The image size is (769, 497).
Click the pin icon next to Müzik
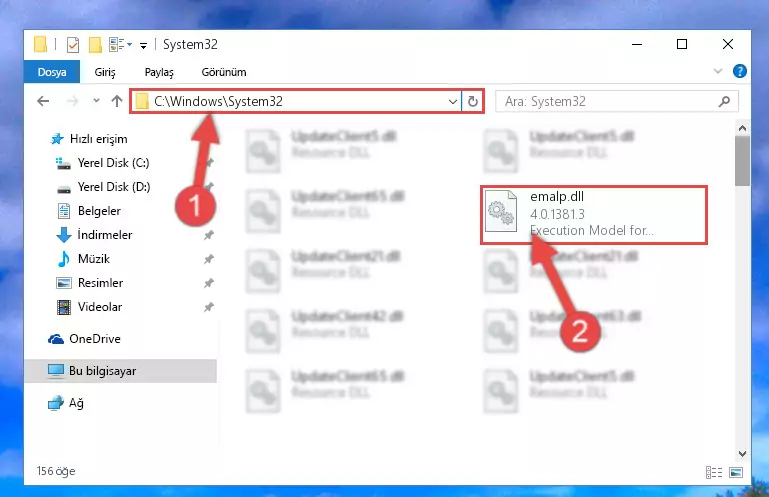(x=208, y=259)
